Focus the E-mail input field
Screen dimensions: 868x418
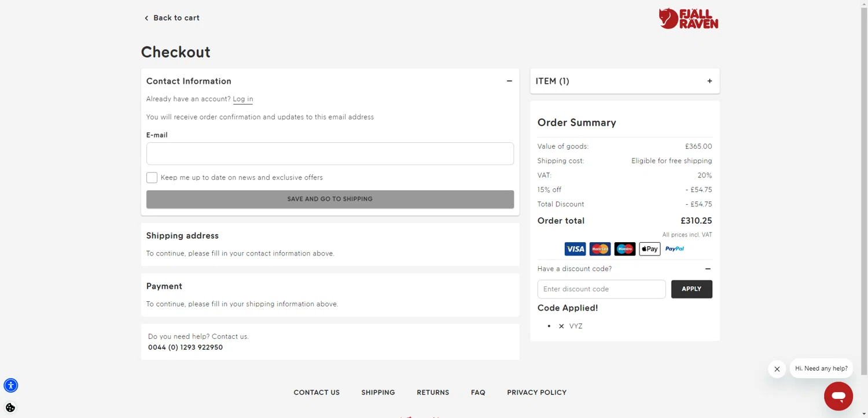[x=330, y=154]
